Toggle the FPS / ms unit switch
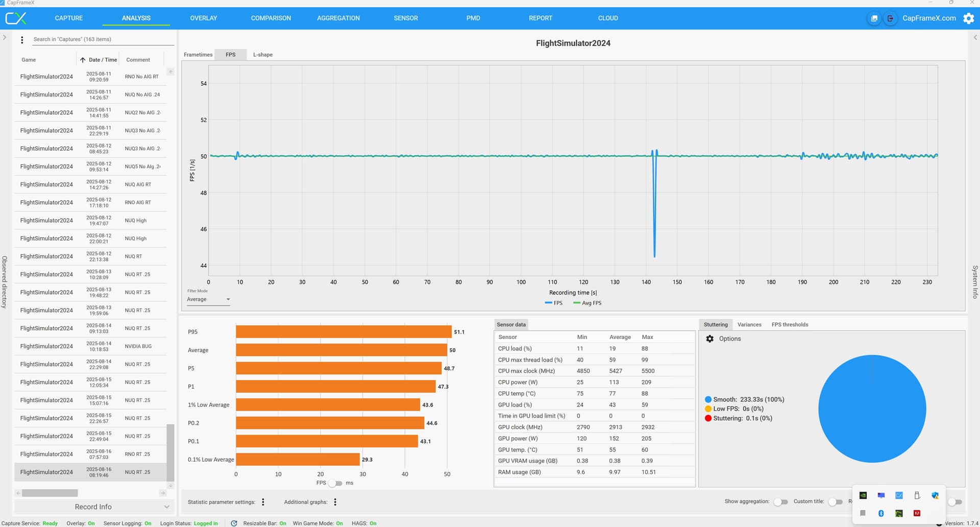 [335, 483]
